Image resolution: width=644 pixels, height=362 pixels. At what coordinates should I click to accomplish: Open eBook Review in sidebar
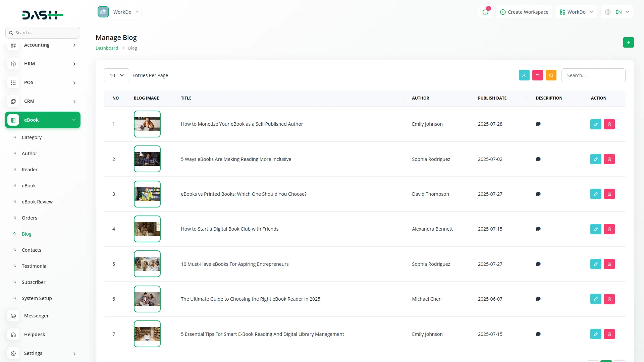coord(37,202)
